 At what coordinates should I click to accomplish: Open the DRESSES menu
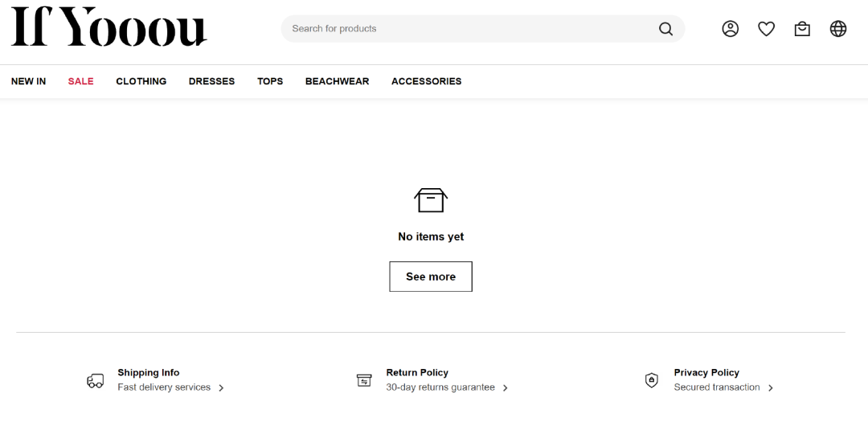[x=211, y=81]
